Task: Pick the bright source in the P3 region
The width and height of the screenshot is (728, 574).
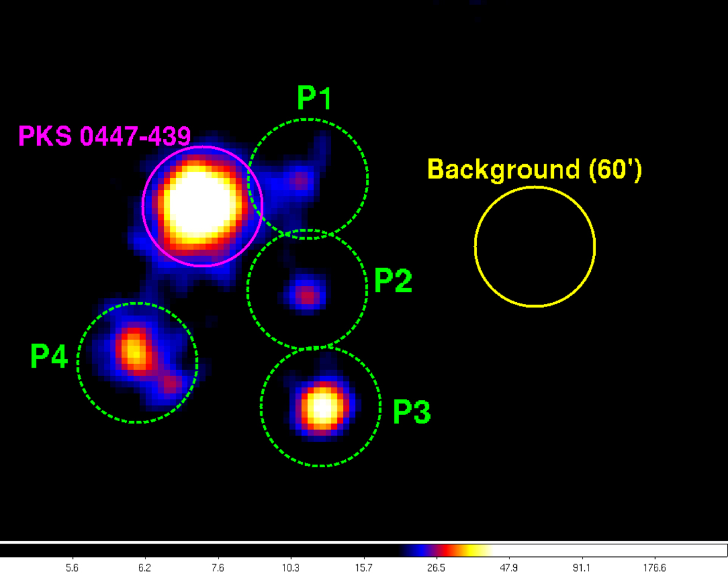Action: [321, 407]
